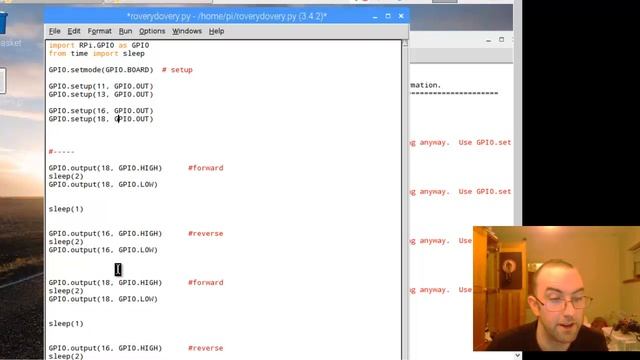Viewport: 640px width, 360px height.
Task: Click the roverydovery.py window title bar
Action: point(227,16)
